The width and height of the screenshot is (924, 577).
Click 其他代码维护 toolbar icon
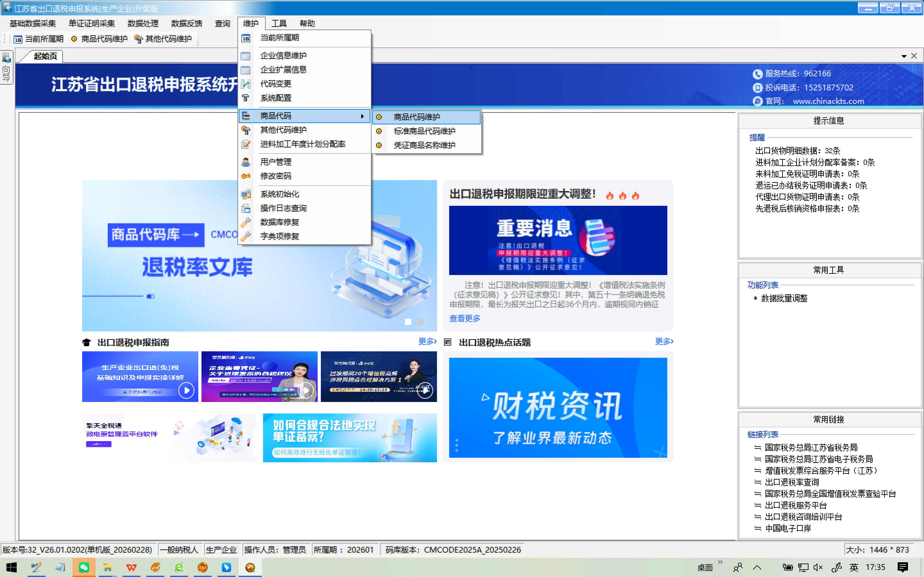(139, 39)
